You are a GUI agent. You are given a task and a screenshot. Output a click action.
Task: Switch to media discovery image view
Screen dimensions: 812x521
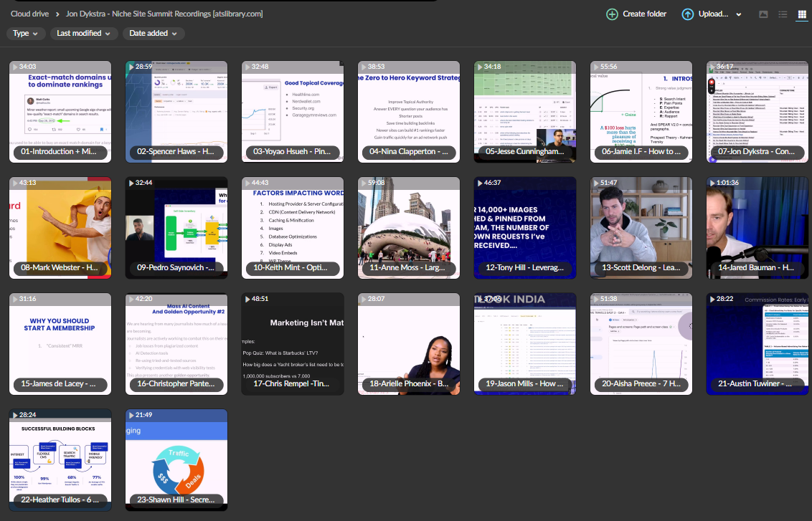tap(763, 14)
